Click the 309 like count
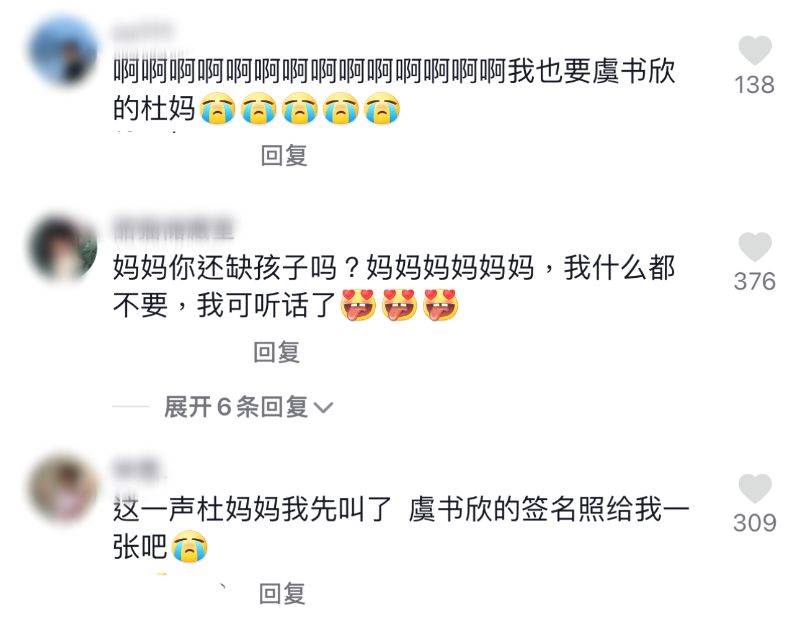This screenshot has width=800, height=635. [x=755, y=523]
